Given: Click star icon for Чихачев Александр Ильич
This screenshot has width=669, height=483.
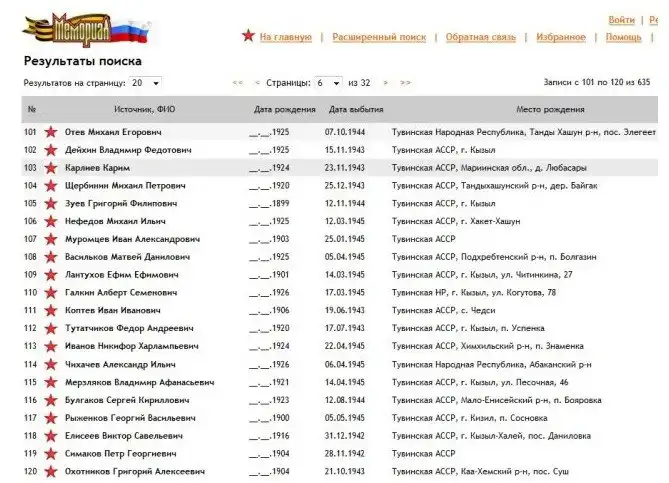Looking at the screenshot, I should point(50,364).
